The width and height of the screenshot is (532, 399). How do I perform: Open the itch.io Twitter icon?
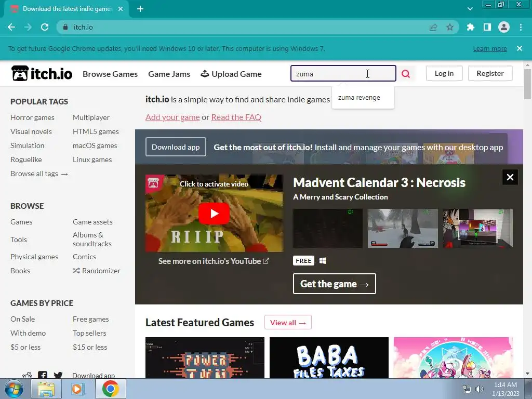pyautogui.click(x=58, y=375)
